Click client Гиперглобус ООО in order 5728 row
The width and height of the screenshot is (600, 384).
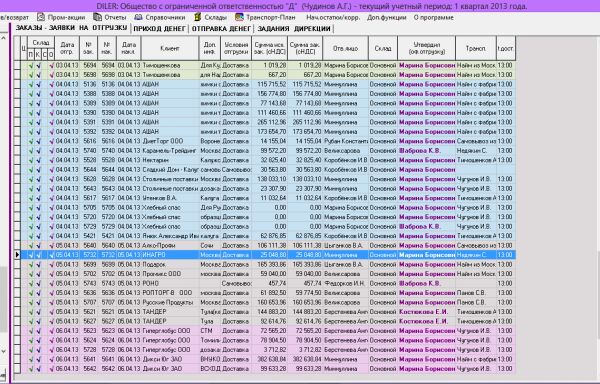170,350
